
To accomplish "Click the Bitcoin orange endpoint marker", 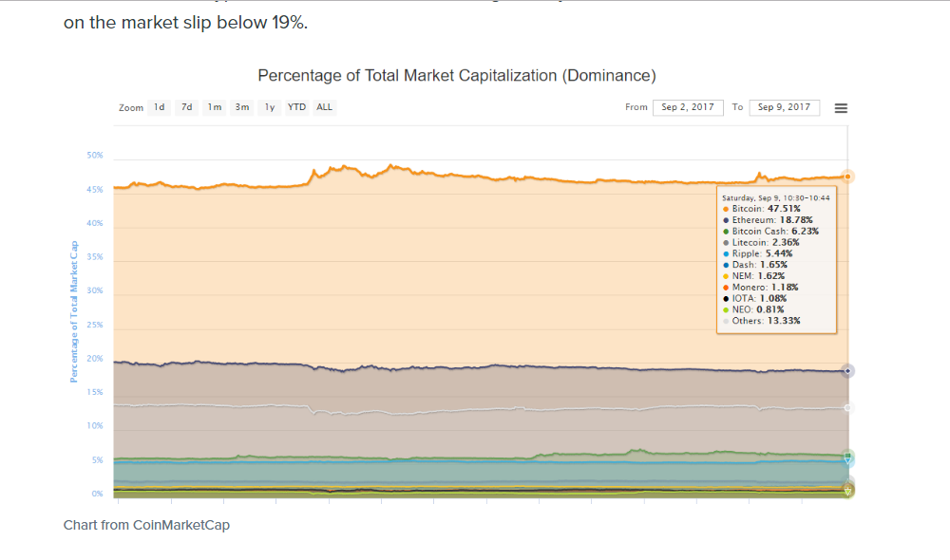I will (x=847, y=177).
